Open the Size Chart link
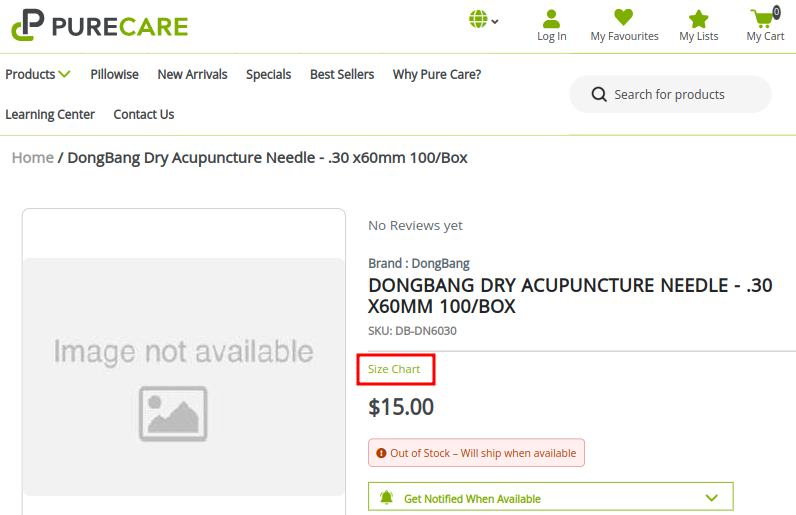The height and width of the screenshot is (515, 796). pyautogui.click(x=394, y=369)
